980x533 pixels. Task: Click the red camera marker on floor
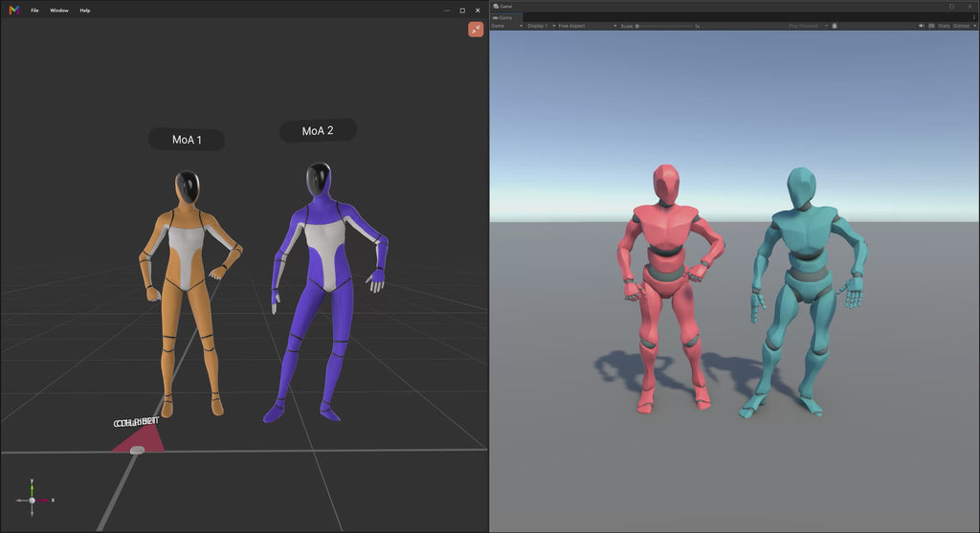click(x=138, y=440)
